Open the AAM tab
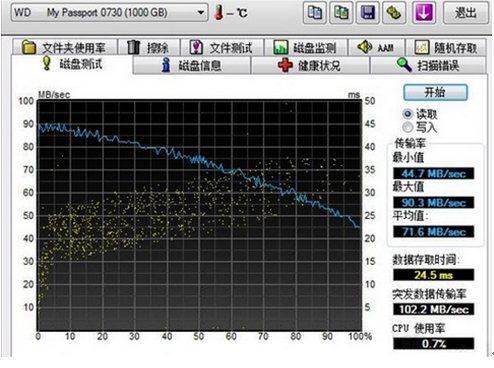494x368 pixels. 377,47
